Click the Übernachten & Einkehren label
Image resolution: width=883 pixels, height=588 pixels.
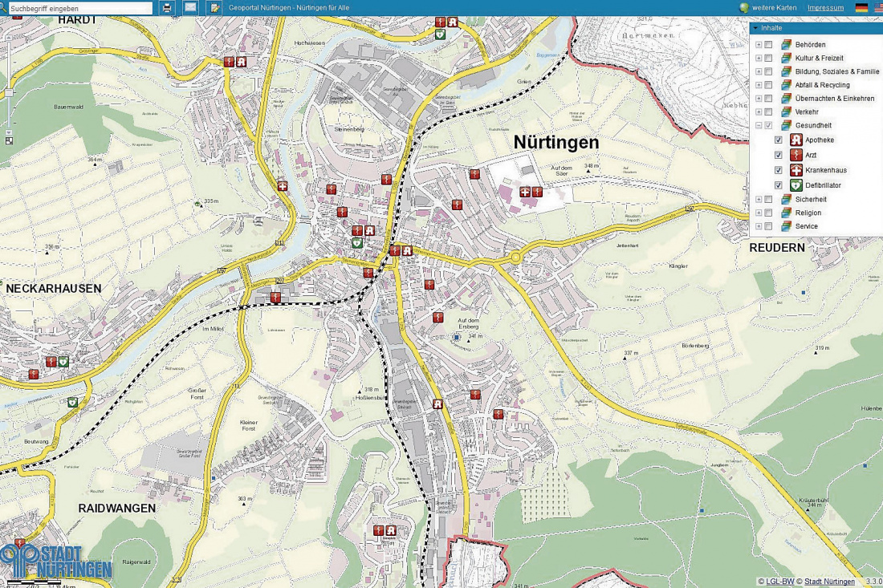pos(835,99)
